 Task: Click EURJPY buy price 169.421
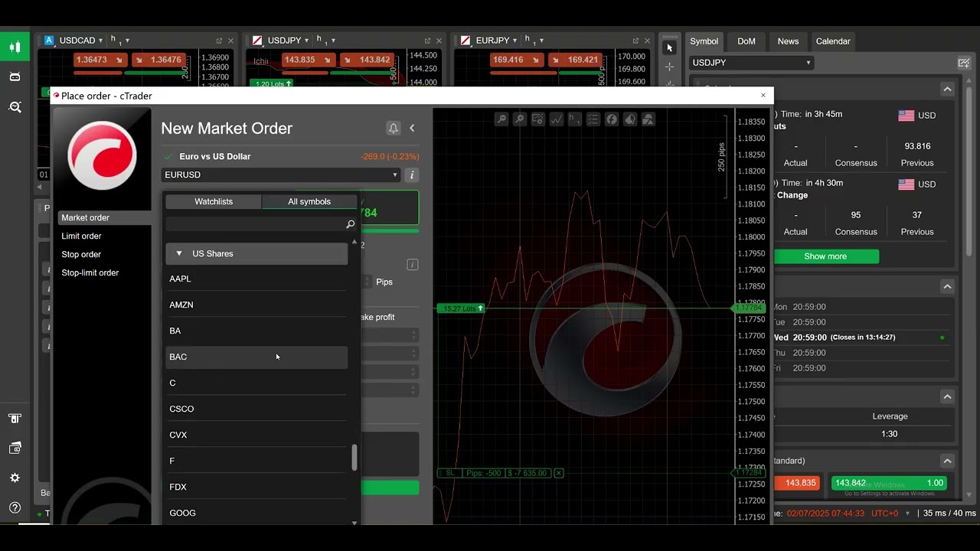576,60
